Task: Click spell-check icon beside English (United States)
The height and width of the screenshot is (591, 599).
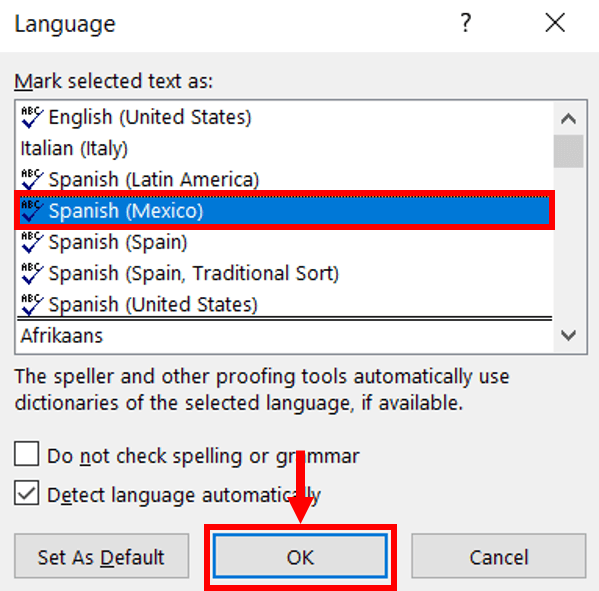Action: [32, 117]
